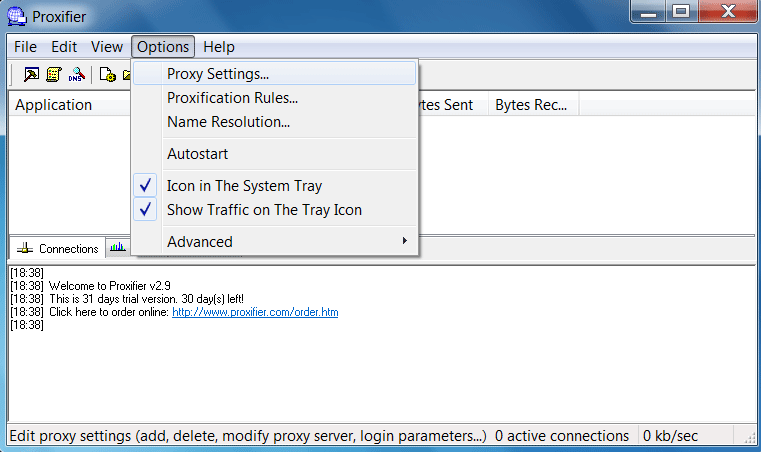The width and height of the screenshot is (761, 452).
Task: Switch to the Connections tab
Action: (57, 249)
